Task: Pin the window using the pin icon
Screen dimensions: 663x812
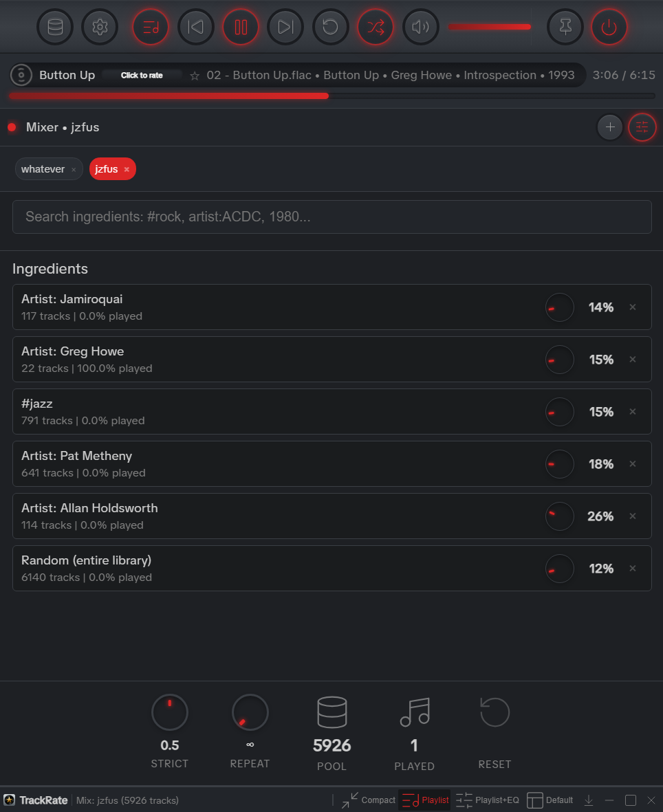Action: [x=565, y=27]
